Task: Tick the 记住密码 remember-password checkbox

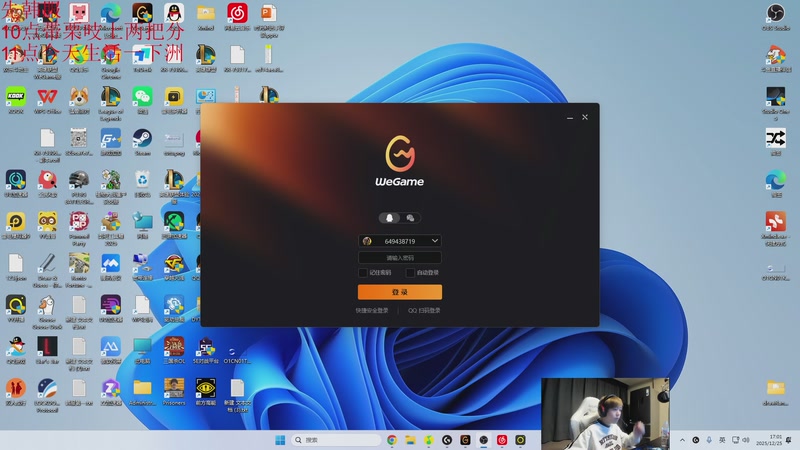Action: coord(363,273)
